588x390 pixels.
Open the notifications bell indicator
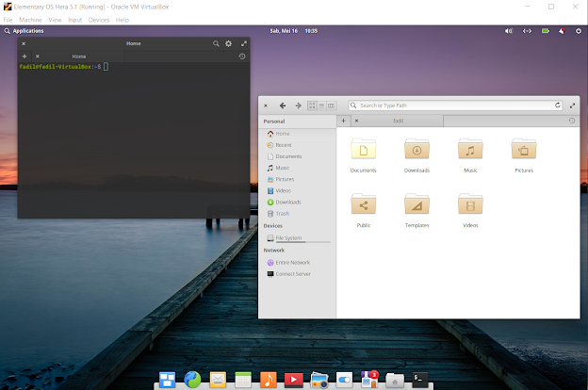[x=562, y=31]
